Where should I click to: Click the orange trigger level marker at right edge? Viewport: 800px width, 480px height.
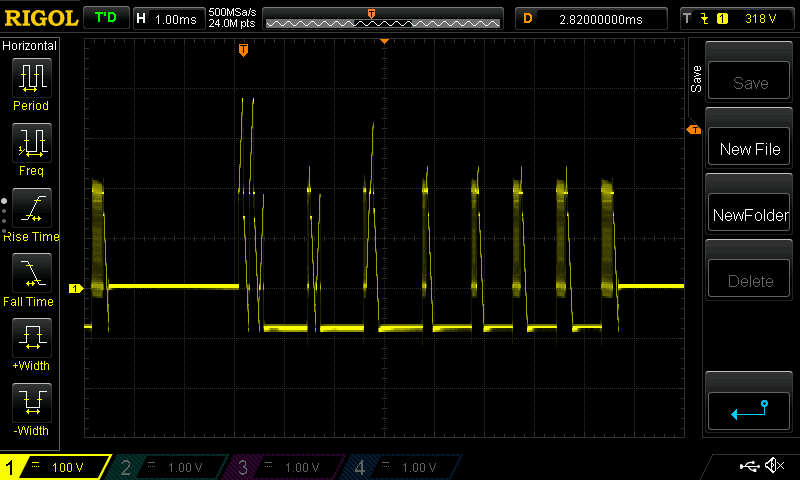694,130
